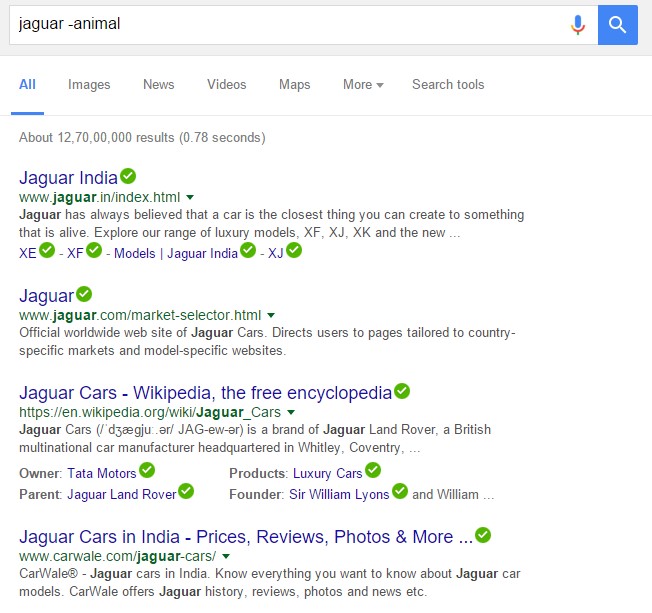Click the www.jaguar.com/market-selector.html URL text
Screen dimensions: 652x613
tap(140, 315)
